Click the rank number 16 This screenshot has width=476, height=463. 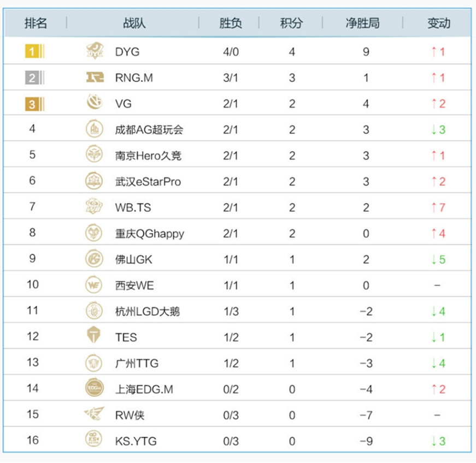click(32, 440)
